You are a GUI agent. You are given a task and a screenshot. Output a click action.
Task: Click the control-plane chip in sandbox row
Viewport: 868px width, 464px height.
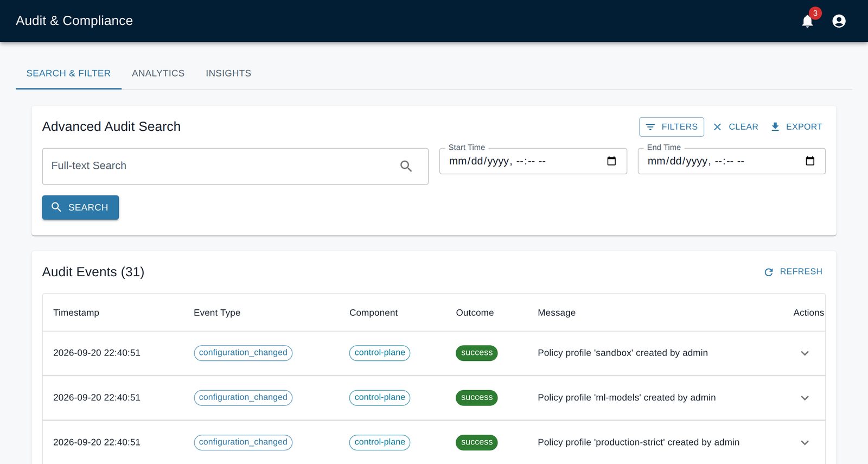(380, 353)
